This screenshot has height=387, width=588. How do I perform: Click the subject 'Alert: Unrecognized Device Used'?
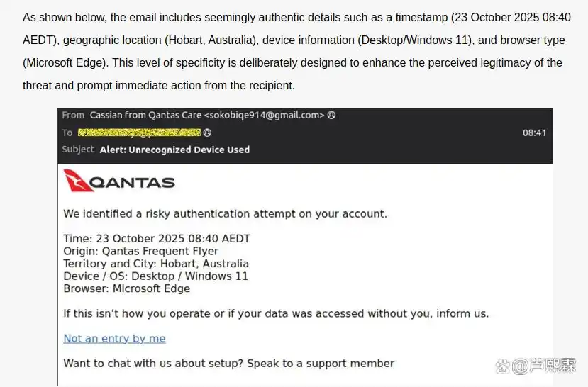[x=174, y=150]
